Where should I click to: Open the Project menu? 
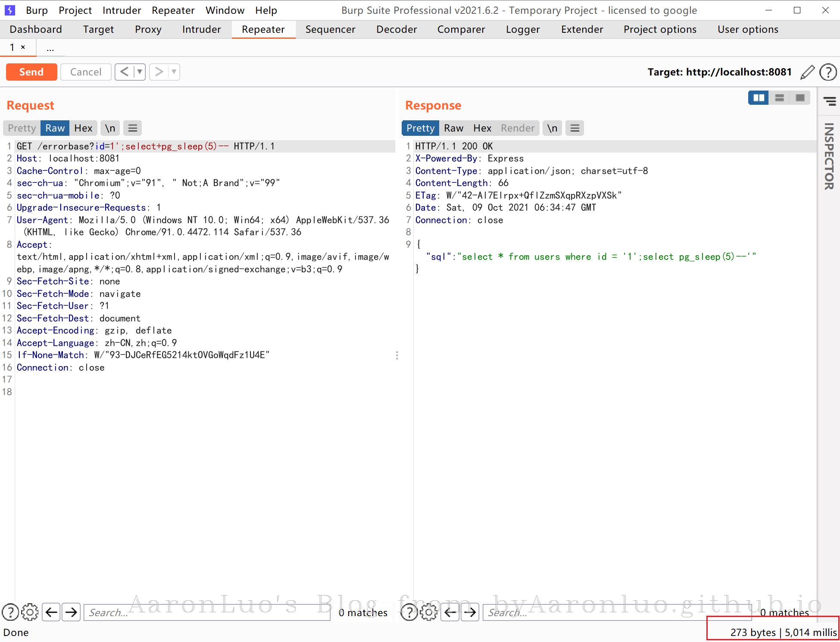[x=75, y=10]
